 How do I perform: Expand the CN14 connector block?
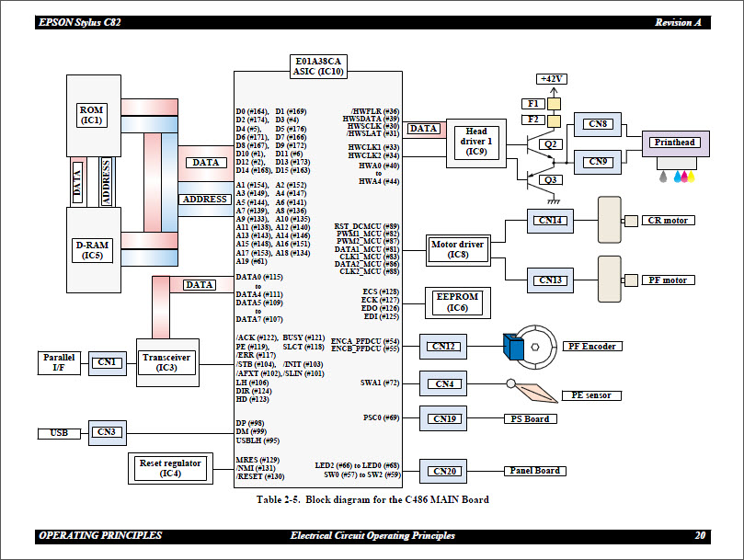tap(549, 221)
